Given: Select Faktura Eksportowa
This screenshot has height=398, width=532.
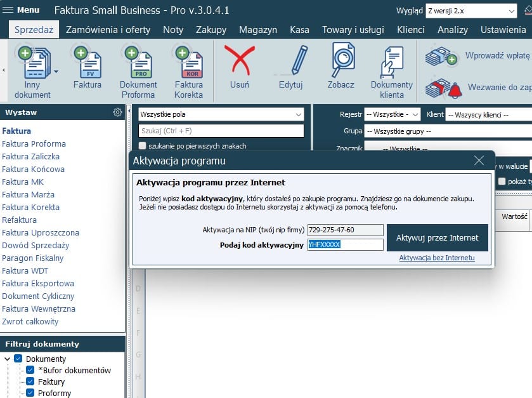Looking at the screenshot, I should (38, 283).
